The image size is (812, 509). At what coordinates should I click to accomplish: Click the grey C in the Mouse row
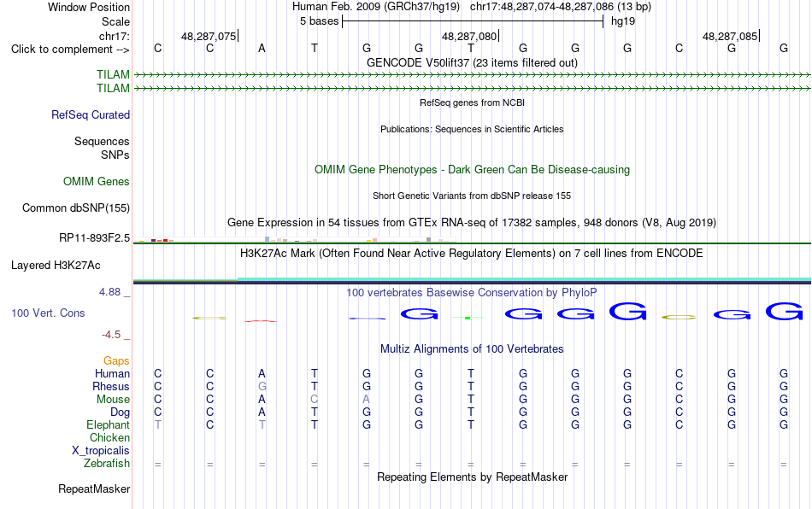[x=315, y=400]
